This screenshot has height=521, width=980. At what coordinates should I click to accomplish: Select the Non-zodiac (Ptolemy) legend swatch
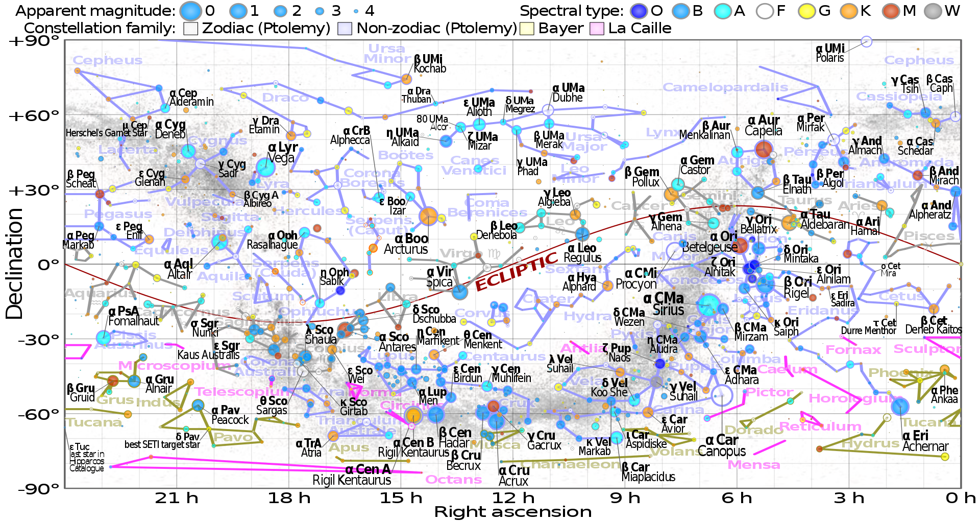345,29
